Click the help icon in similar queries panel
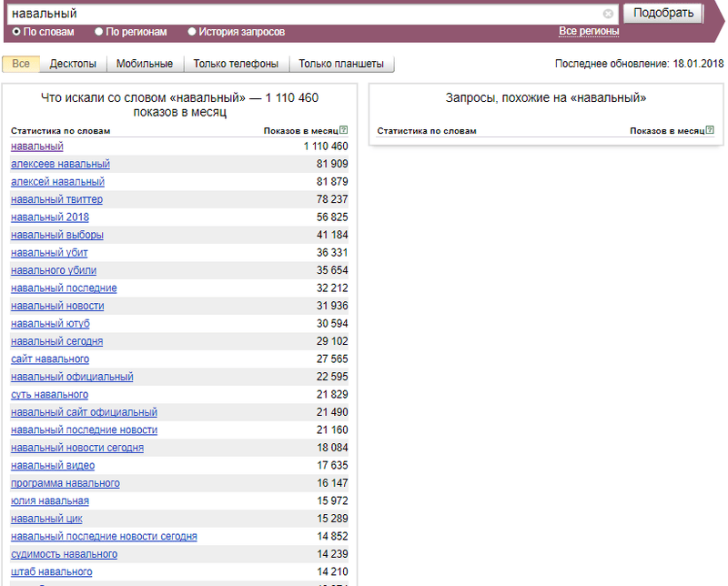Screen dimensions: 728x586 [x=709, y=130]
